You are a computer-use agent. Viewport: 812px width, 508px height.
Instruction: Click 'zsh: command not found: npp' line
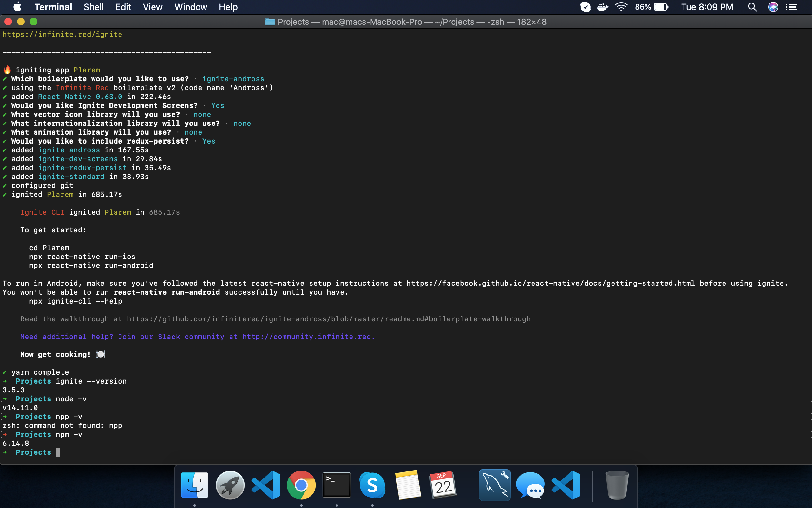(62, 426)
